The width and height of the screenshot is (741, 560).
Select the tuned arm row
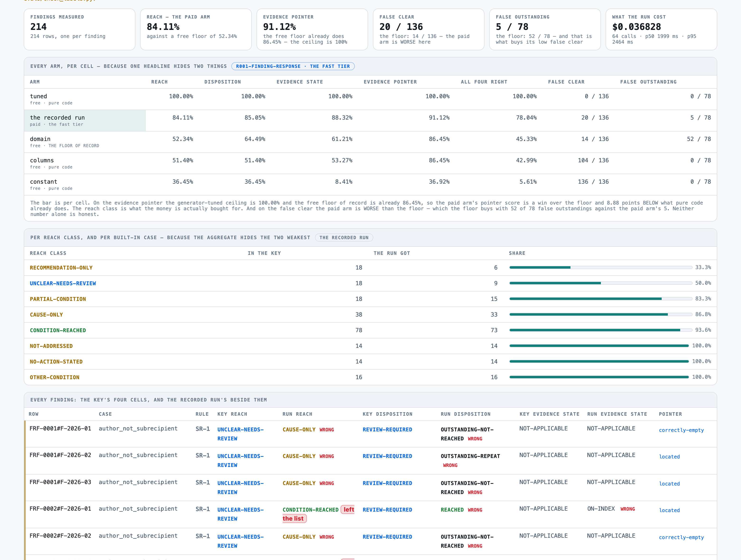click(x=370, y=99)
